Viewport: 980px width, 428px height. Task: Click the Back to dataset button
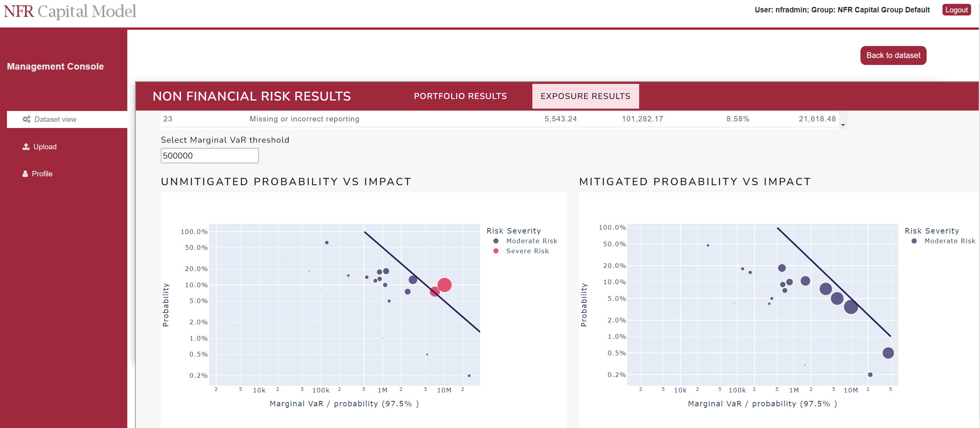pyautogui.click(x=893, y=55)
